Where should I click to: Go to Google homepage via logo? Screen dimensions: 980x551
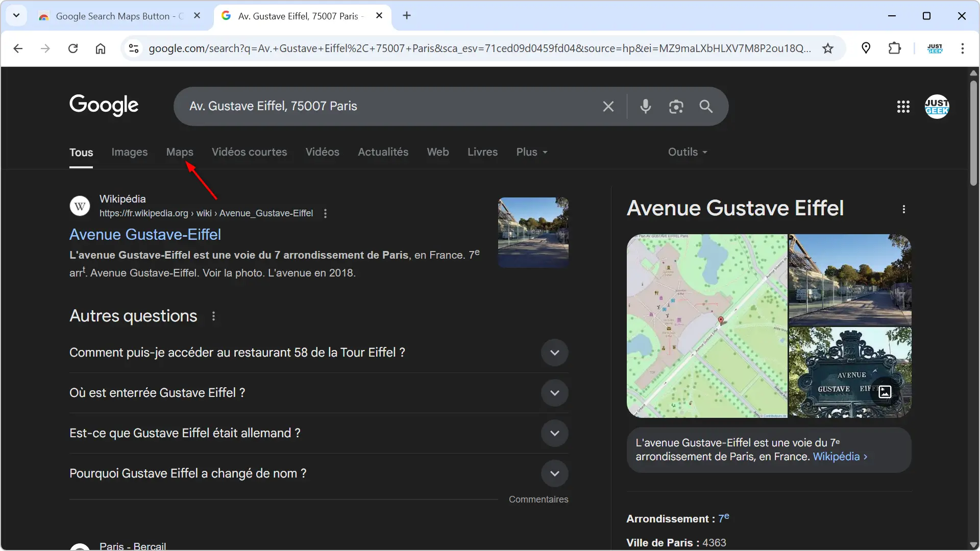[x=104, y=105]
